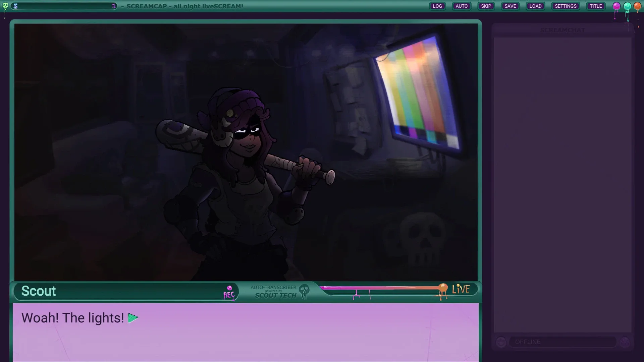Click the green skull logo in the top bar
Screen dimensions: 644x362
coord(5,6)
